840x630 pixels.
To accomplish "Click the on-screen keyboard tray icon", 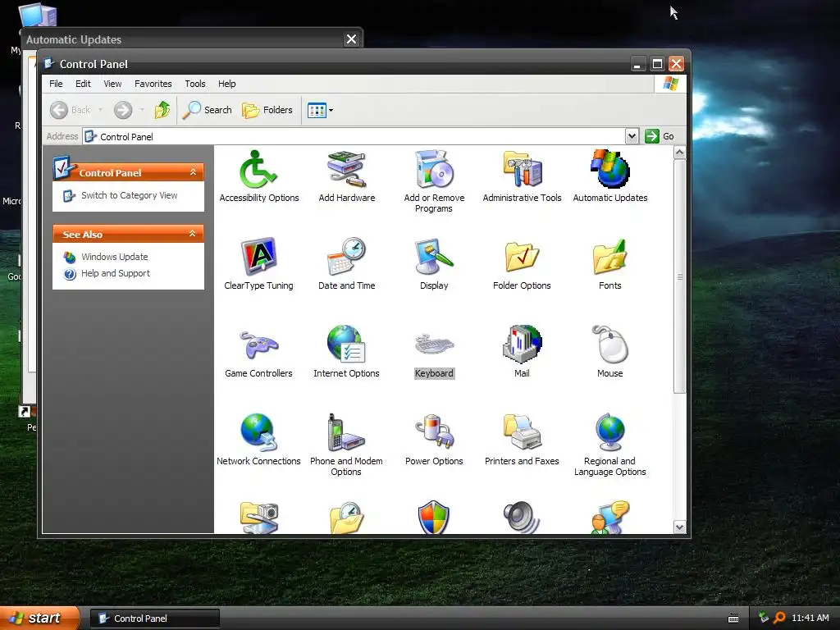I will (x=733, y=619).
